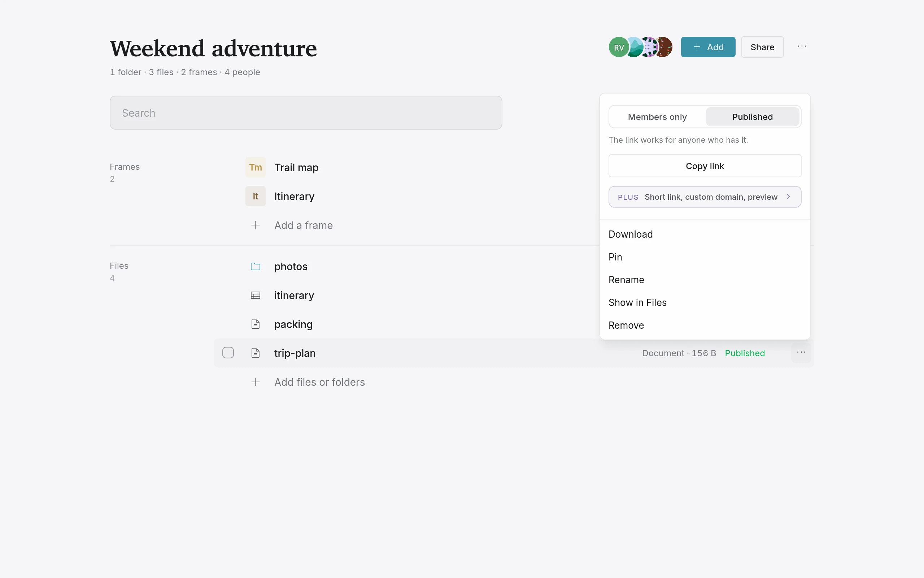Image resolution: width=924 pixels, height=578 pixels.
Task: Click the dark red avatar
Action: 664,47
